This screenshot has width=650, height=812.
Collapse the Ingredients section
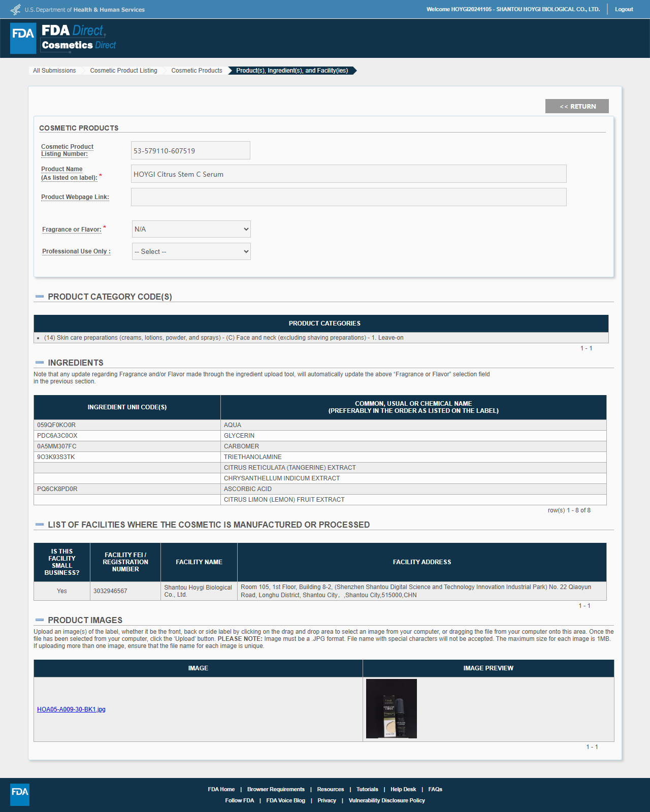40,363
